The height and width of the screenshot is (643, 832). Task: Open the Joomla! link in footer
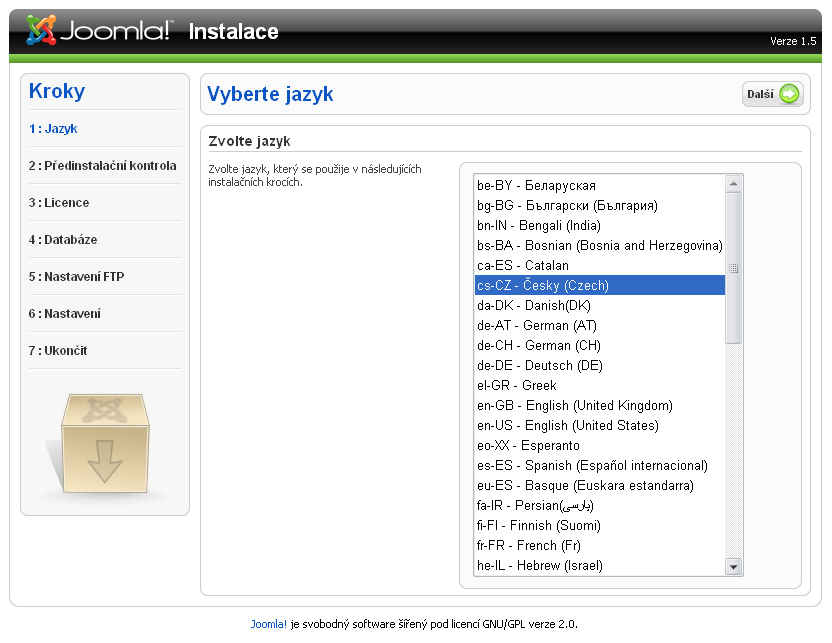point(268,624)
